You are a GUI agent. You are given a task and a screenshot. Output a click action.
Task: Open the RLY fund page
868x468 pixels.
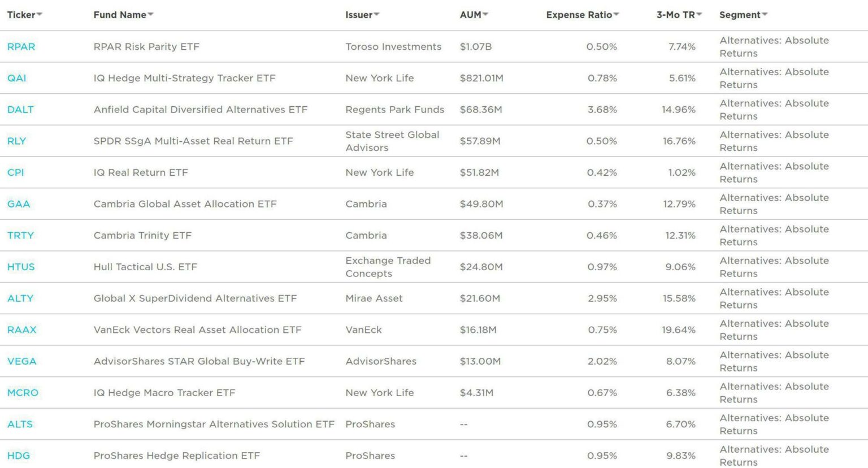tap(16, 141)
